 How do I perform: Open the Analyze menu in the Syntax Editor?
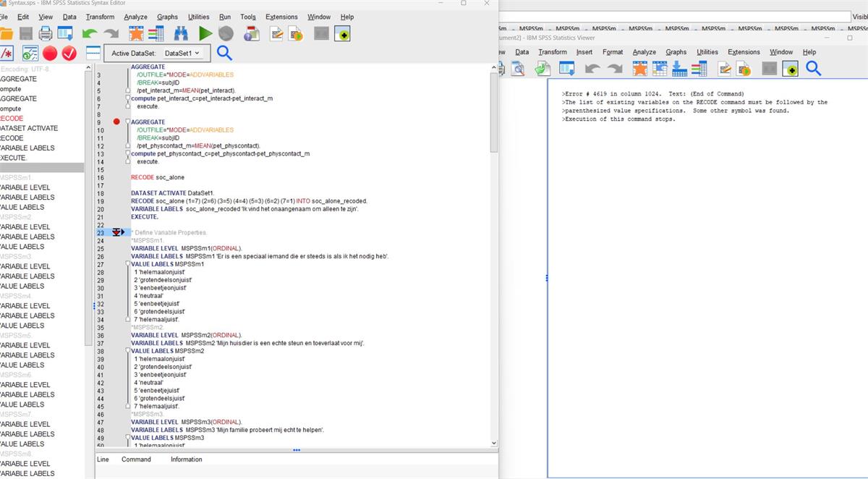(x=135, y=17)
